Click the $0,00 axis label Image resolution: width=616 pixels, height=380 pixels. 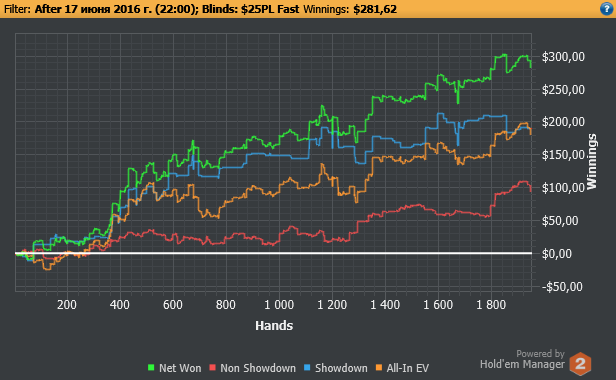point(557,254)
